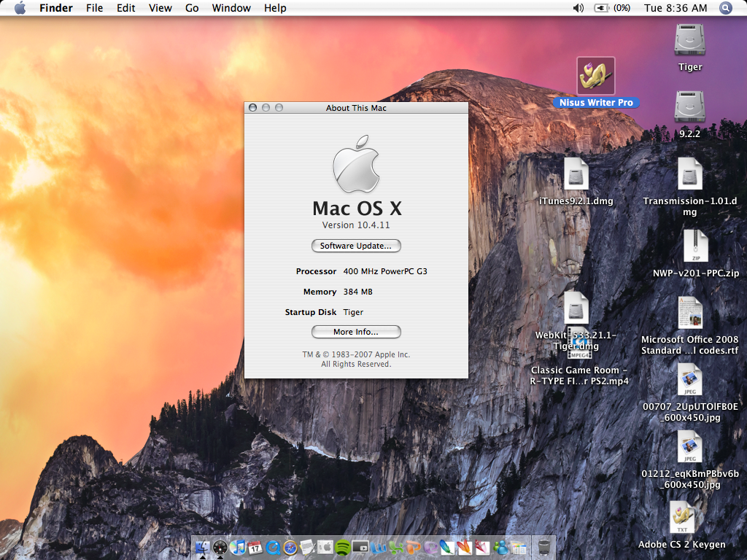Screen dimensions: 747x560
Task: Open the Trash in the Dock
Action: tap(544, 548)
